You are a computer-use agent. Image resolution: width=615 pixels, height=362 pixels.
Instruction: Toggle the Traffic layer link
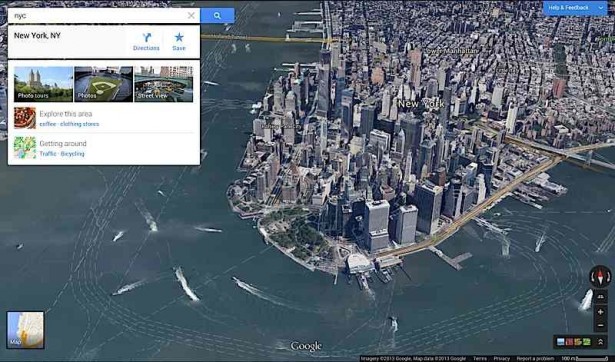[x=48, y=154]
